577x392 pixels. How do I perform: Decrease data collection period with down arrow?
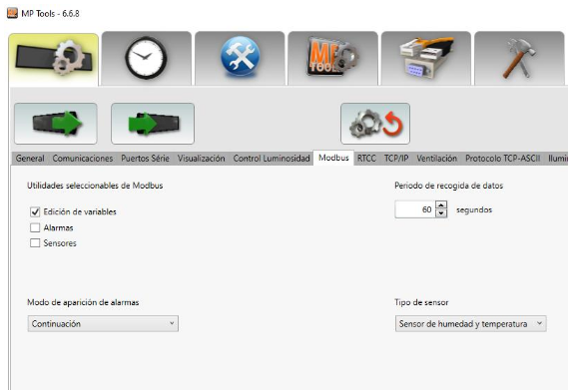click(x=441, y=213)
